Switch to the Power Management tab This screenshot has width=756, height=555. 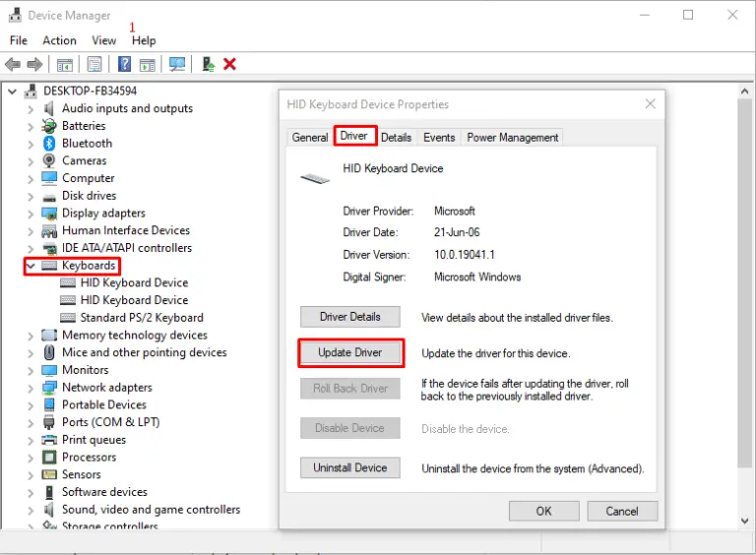512,138
